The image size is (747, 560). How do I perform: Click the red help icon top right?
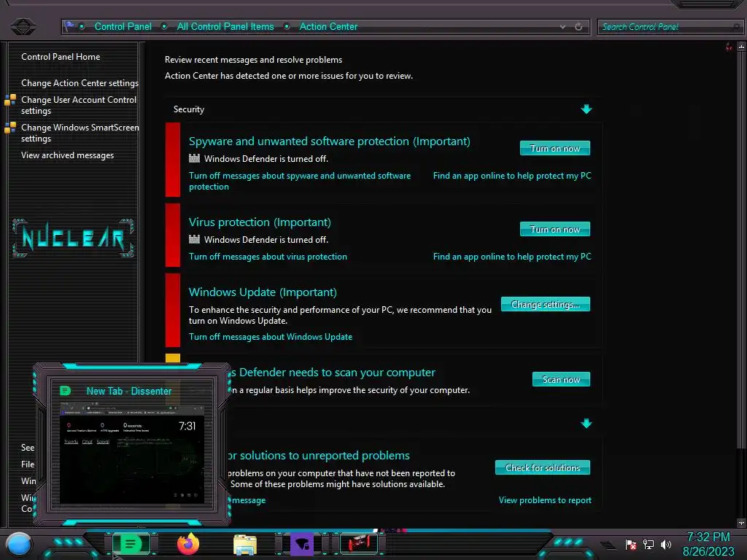(x=729, y=47)
